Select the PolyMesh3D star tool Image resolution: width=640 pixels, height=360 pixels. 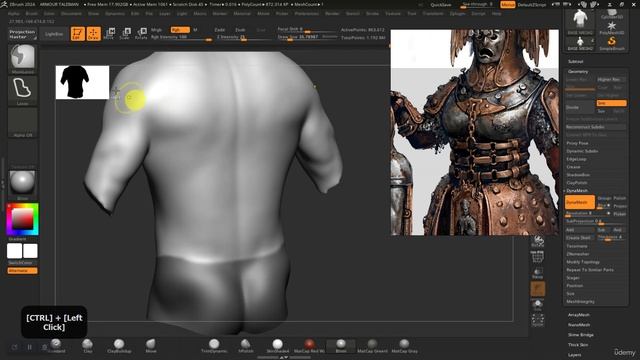click(x=612, y=28)
